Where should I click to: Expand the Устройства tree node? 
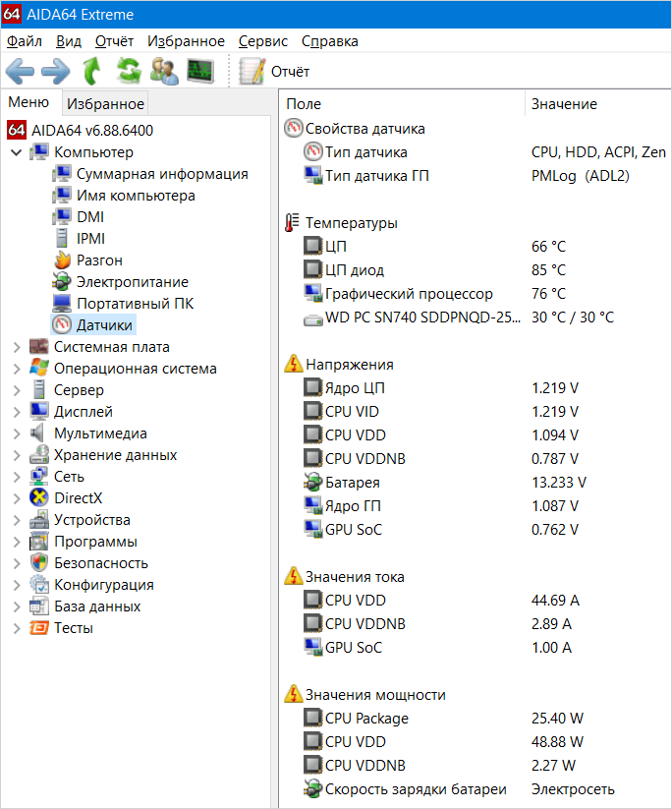[17, 520]
